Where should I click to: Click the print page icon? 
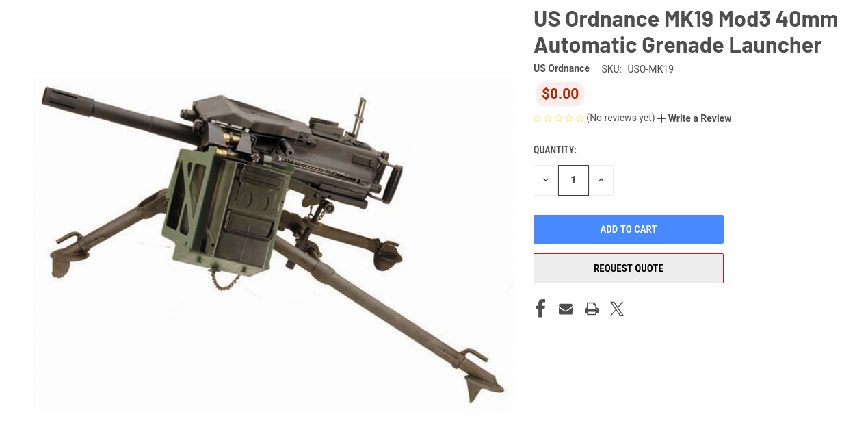coord(592,309)
